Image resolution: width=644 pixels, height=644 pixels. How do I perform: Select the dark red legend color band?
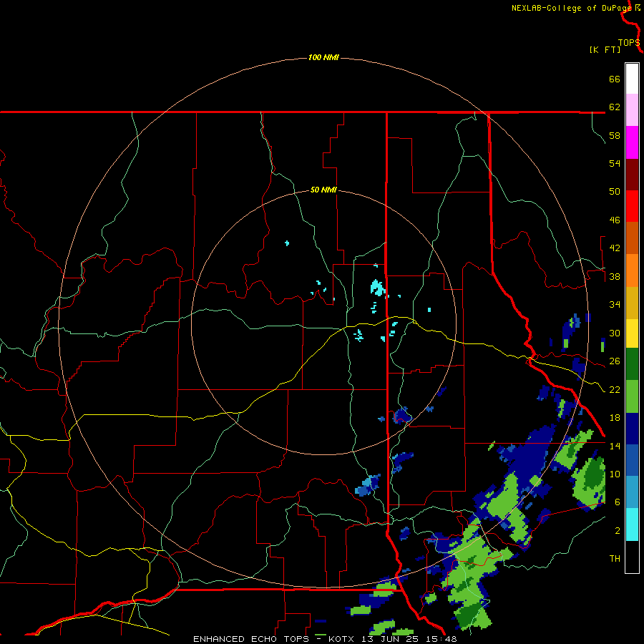click(632, 175)
